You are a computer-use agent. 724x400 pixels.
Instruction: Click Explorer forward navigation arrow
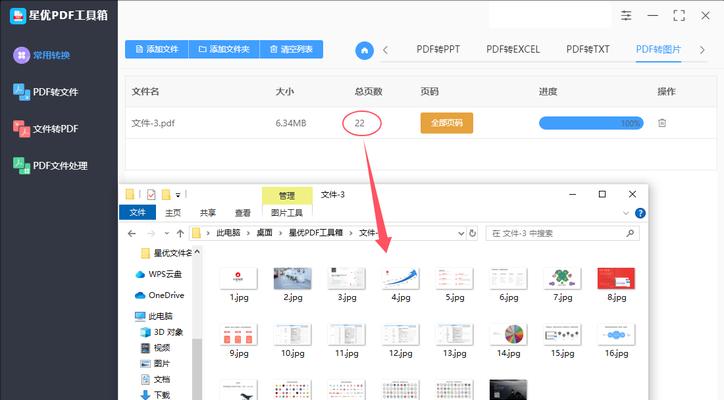click(151, 233)
